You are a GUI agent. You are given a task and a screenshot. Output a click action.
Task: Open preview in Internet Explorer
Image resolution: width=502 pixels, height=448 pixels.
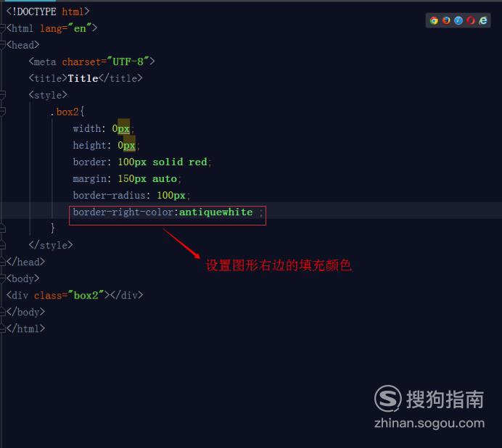click(x=483, y=20)
